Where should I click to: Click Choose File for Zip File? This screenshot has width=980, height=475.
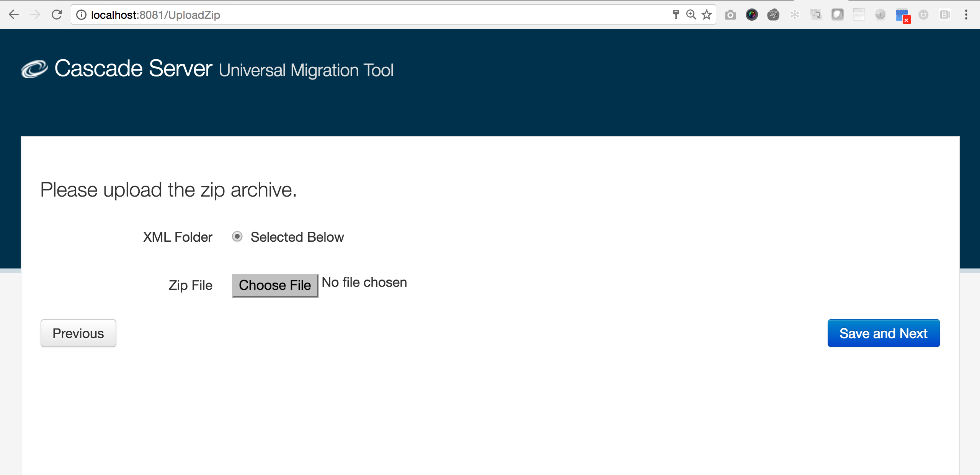click(x=275, y=285)
